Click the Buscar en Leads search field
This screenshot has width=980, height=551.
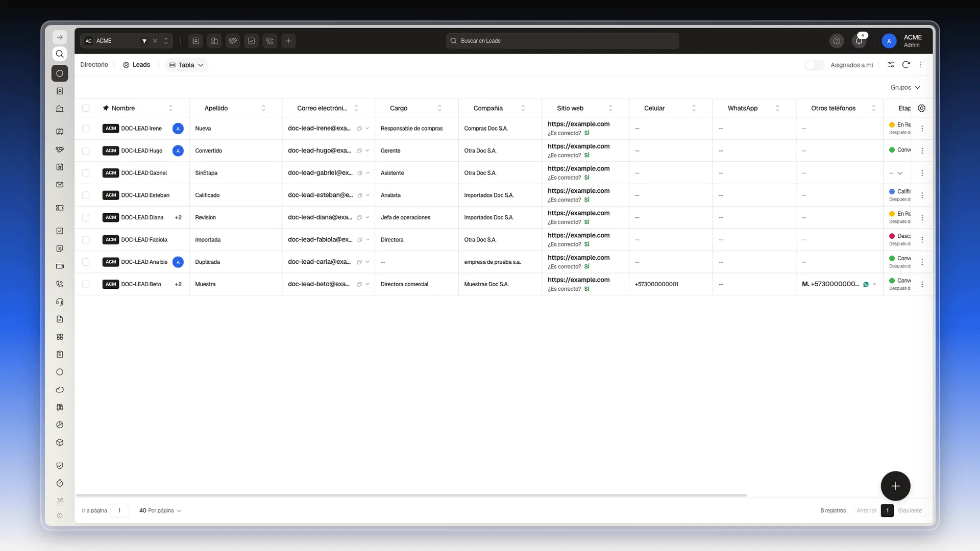tap(562, 41)
